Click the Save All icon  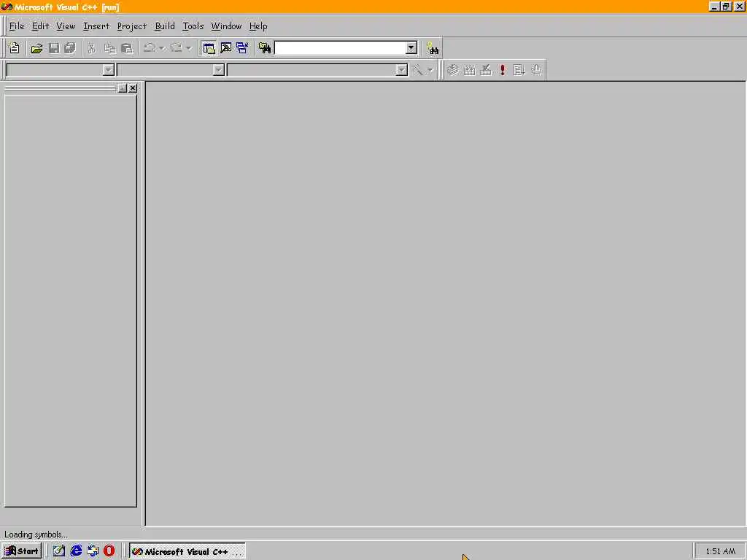pos(70,48)
